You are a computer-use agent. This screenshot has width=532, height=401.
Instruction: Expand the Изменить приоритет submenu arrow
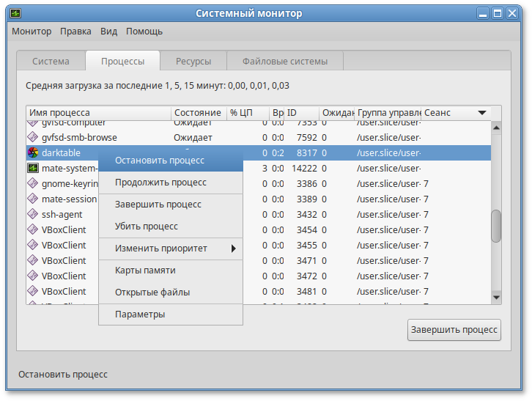[234, 249]
